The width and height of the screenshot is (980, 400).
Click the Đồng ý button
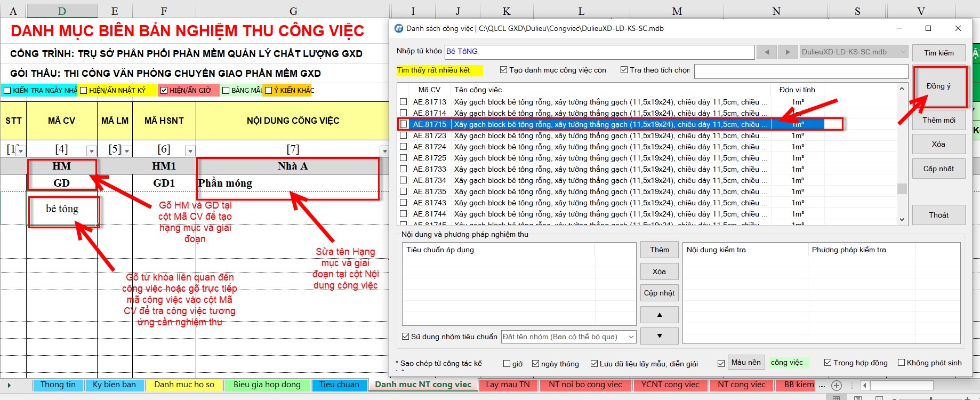[x=938, y=86]
